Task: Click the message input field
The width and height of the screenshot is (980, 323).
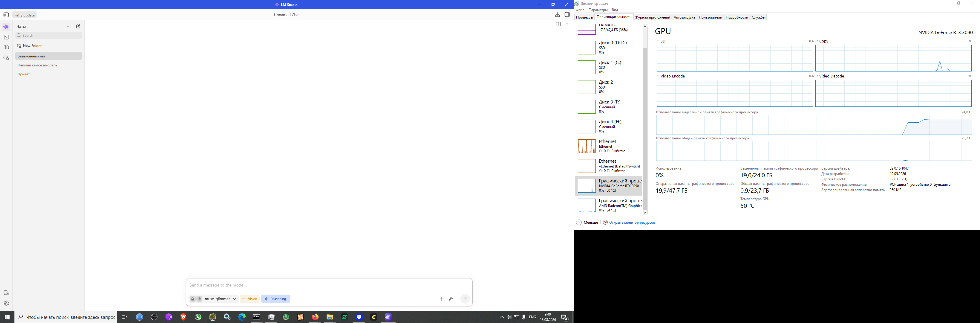Action: [x=330, y=285]
